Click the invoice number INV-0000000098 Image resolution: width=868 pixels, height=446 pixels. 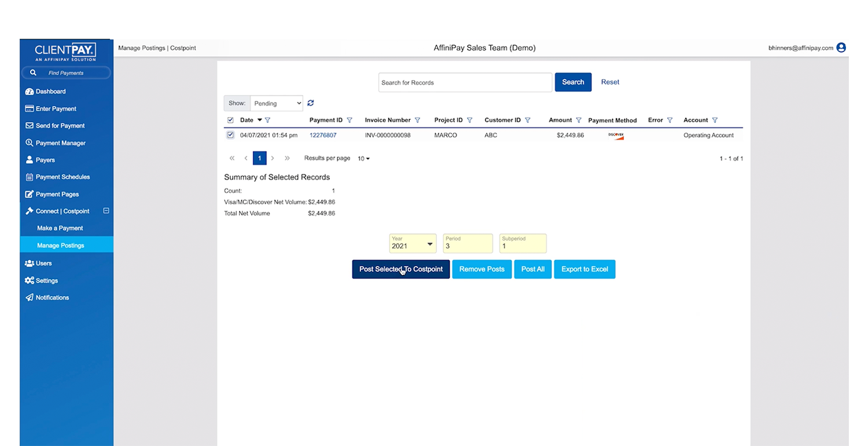tap(388, 136)
